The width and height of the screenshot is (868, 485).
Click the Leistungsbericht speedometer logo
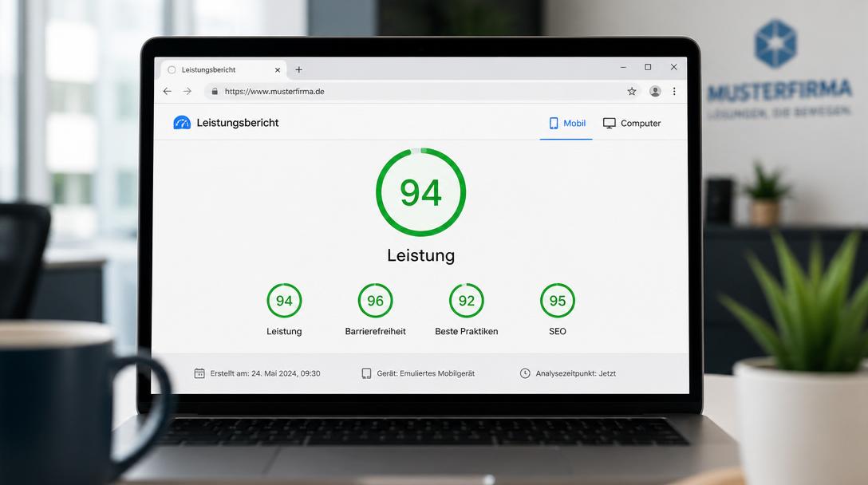tap(182, 122)
